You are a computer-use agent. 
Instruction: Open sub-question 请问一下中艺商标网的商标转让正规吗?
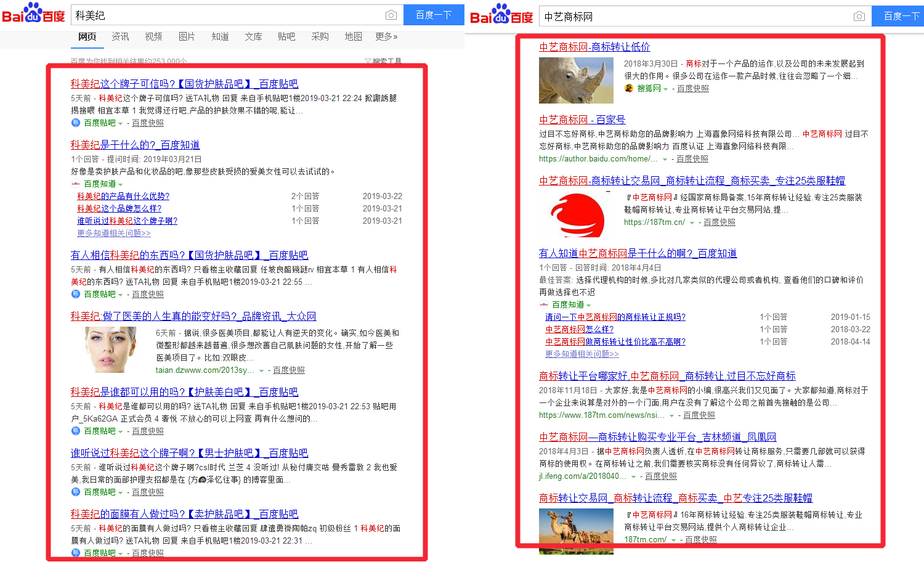(615, 317)
